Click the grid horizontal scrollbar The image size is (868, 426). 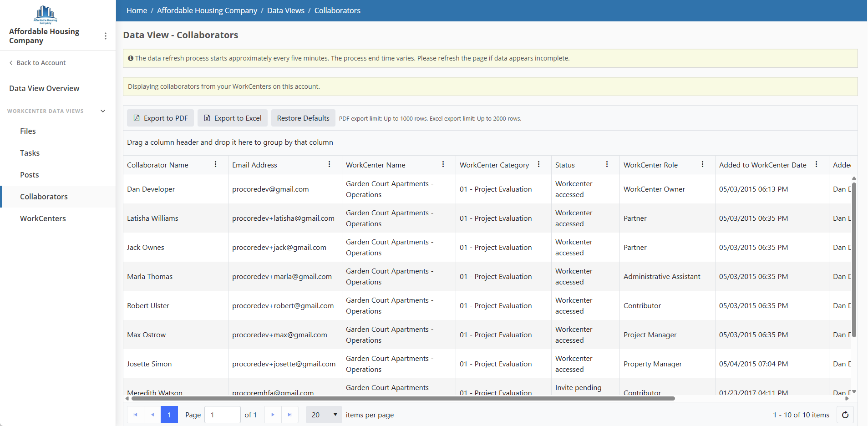tap(403, 398)
